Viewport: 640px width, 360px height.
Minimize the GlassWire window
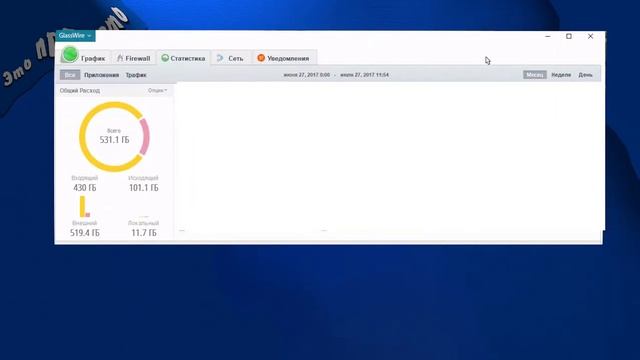pyautogui.click(x=548, y=36)
